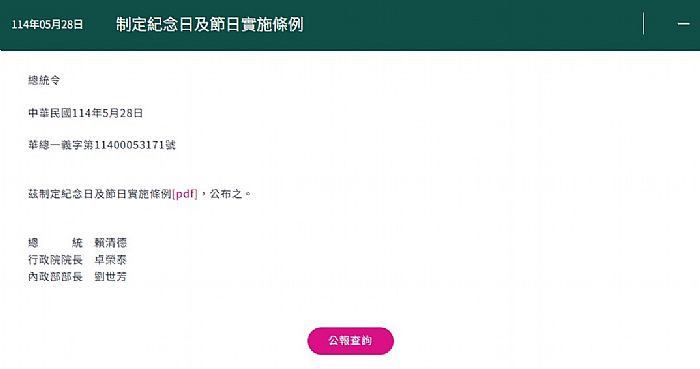Click the 總統 title label
The height and width of the screenshot is (369, 700).
point(55,243)
